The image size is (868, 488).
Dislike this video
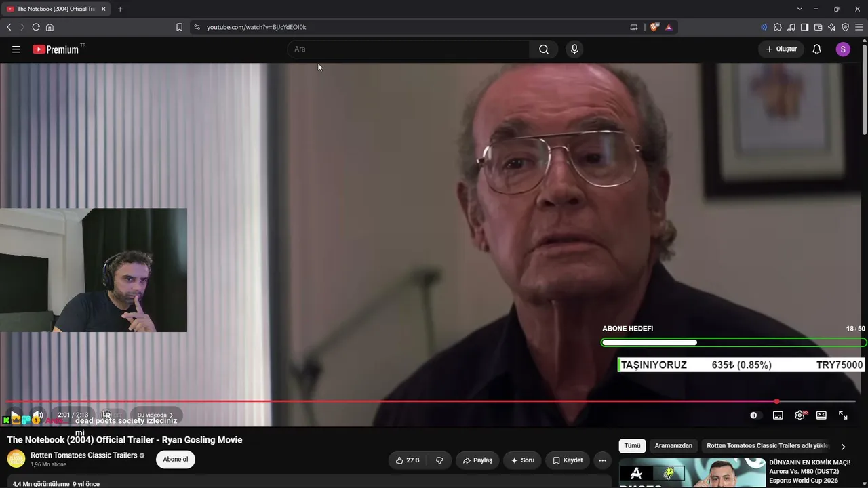pyautogui.click(x=439, y=460)
